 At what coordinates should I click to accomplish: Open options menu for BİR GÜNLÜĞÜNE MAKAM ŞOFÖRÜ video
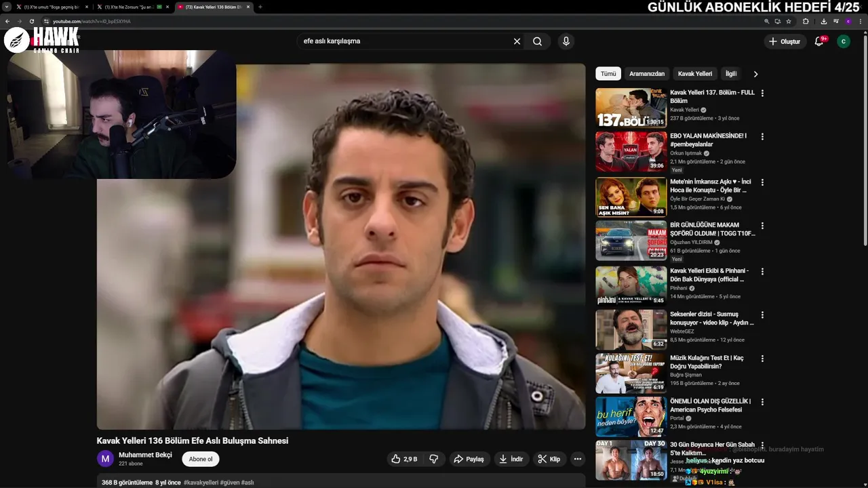coord(762,226)
